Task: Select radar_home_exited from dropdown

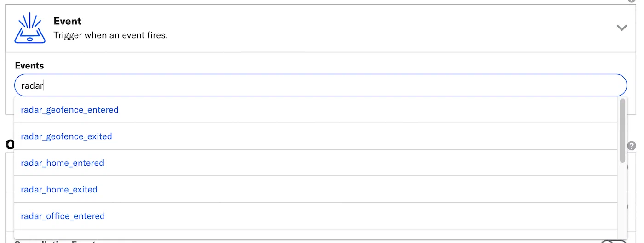Action: [59, 190]
